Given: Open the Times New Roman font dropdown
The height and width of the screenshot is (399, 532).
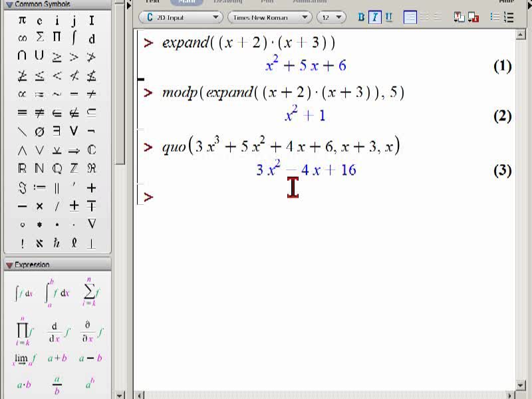Looking at the screenshot, I should (269, 17).
